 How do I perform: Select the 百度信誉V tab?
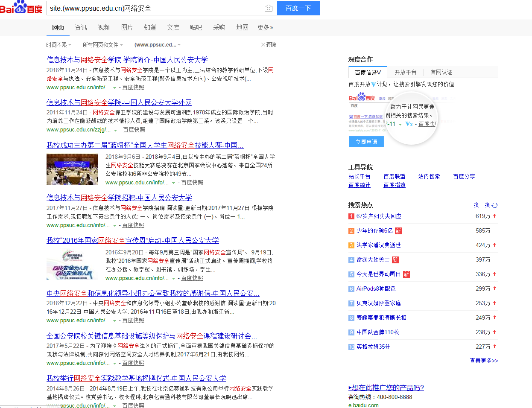[x=368, y=73]
